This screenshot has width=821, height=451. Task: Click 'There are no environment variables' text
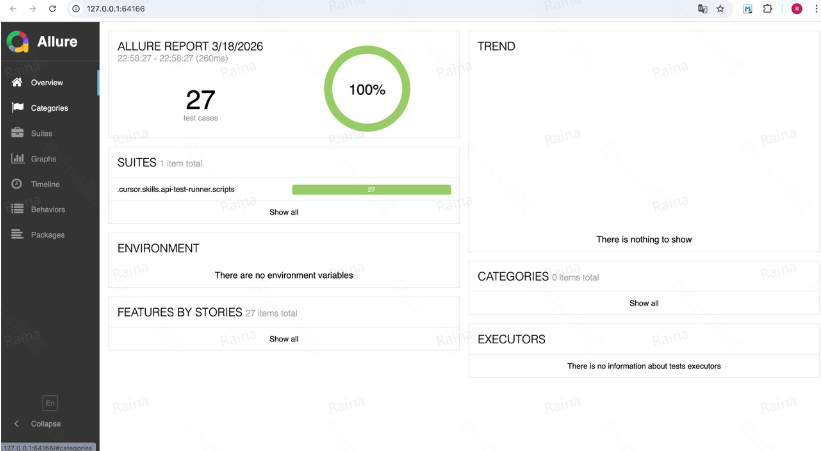pyautogui.click(x=284, y=276)
